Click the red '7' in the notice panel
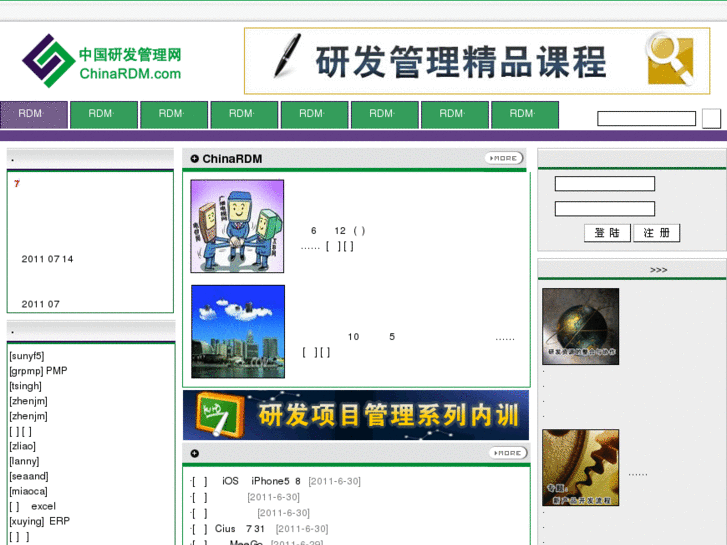 pyautogui.click(x=17, y=184)
